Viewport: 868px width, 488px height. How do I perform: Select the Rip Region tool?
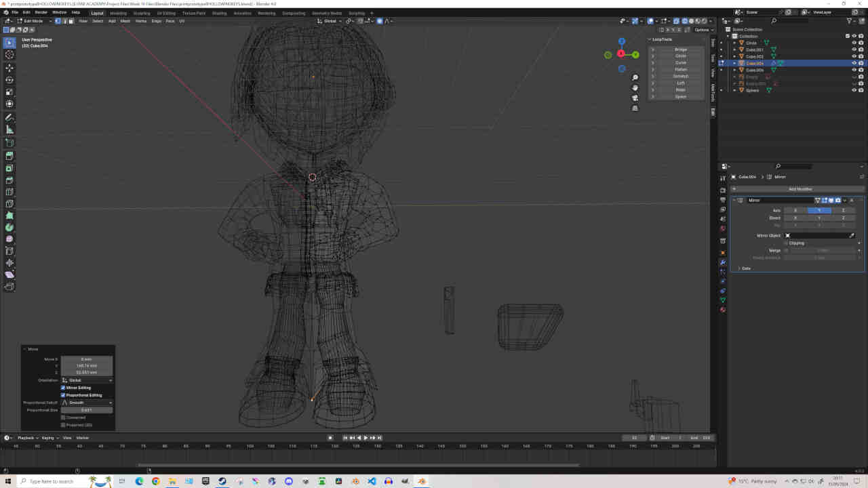coord(9,287)
